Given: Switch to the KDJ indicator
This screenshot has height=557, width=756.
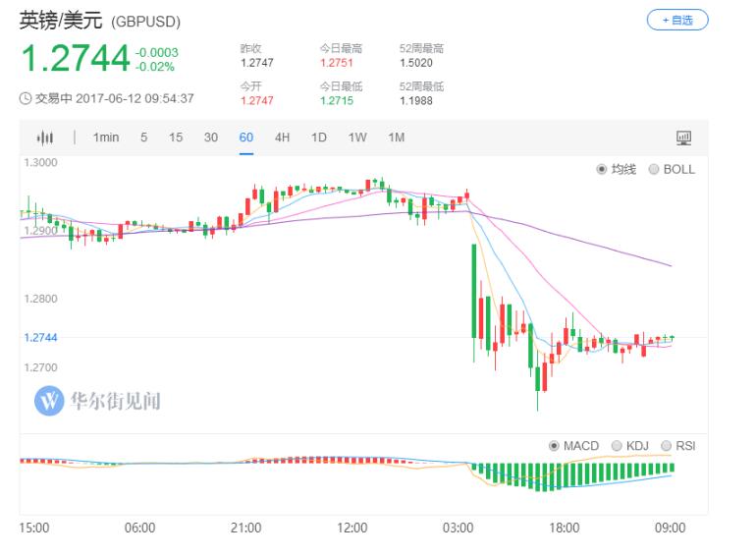Looking at the screenshot, I should [x=617, y=446].
